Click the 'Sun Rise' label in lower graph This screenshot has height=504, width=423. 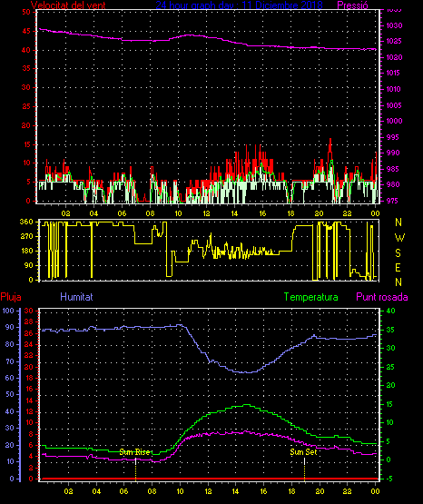pos(134,452)
